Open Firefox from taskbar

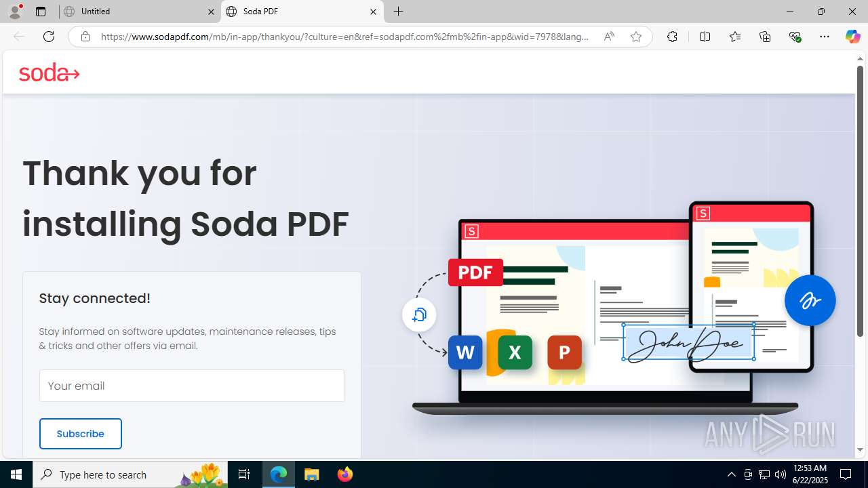pos(344,474)
